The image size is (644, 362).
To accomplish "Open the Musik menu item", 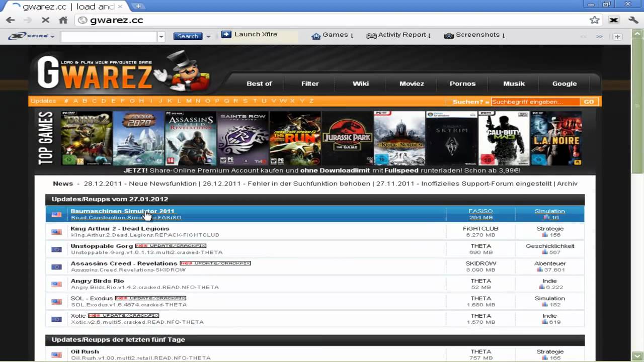I will pos(514,83).
